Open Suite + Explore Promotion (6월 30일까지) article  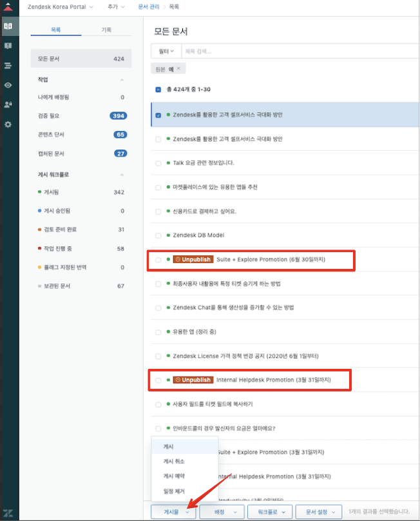271,259
